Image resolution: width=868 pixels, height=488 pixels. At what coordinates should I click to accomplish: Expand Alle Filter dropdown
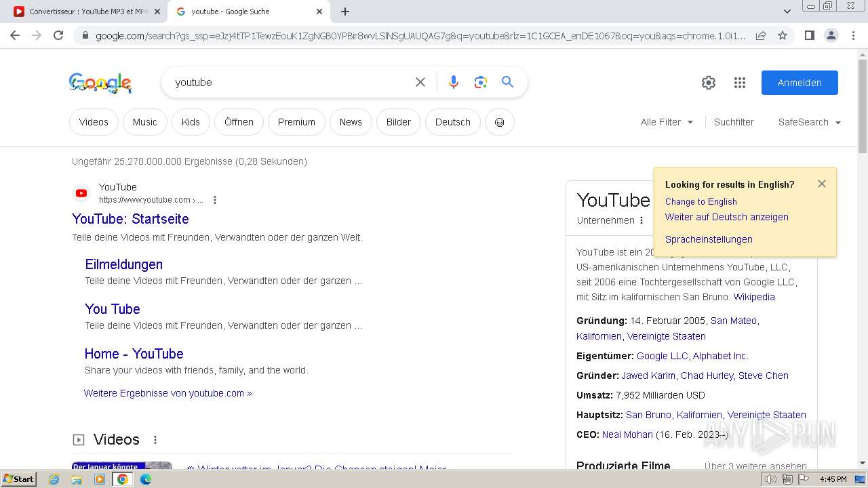pyautogui.click(x=667, y=122)
